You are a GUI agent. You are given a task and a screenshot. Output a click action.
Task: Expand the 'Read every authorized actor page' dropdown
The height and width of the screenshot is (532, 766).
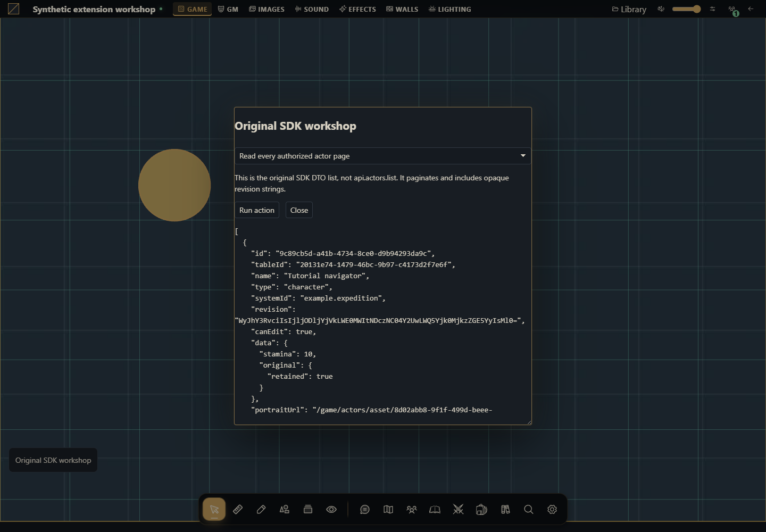383,156
